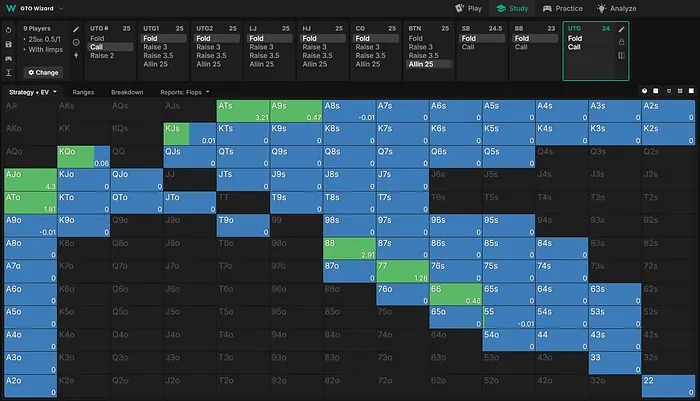
Task: Open the Ranges tab
Action: [83, 91]
